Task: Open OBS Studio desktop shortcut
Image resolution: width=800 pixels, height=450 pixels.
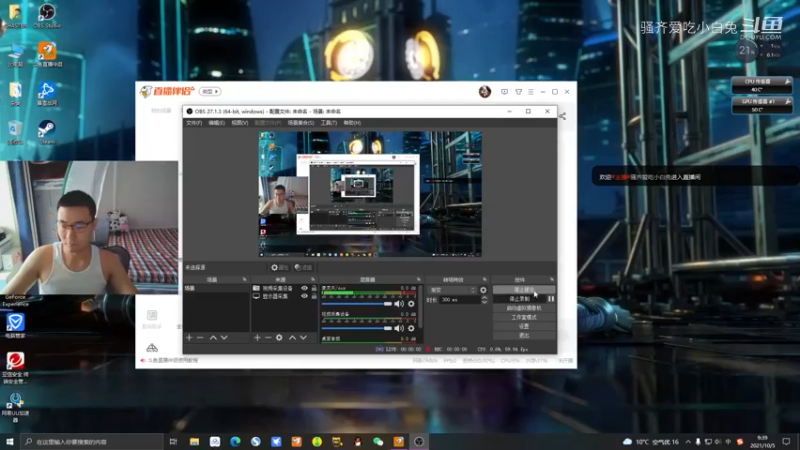Action: tap(47, 15)
